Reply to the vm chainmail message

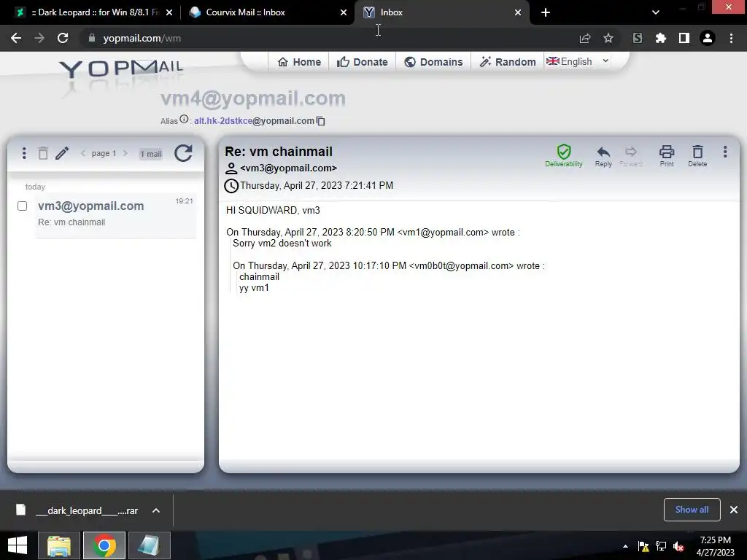(603, 156)
